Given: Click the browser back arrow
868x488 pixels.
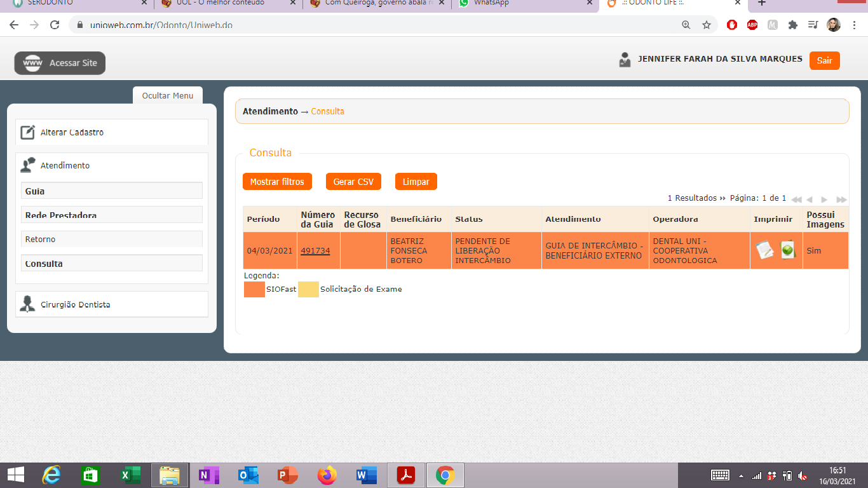Looking at the screenshot, I should point(14,25).
